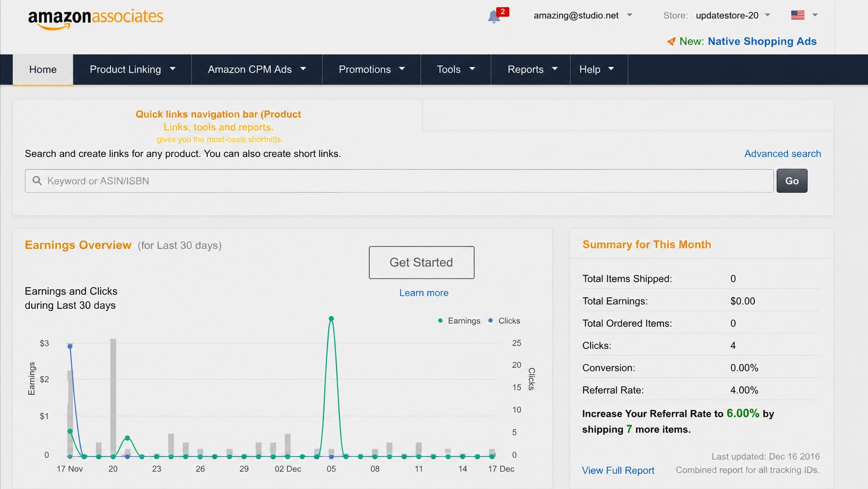868x489 pixels.
Task: Click the account email amazing@studio.net
Action: click(x=576, y=16)
